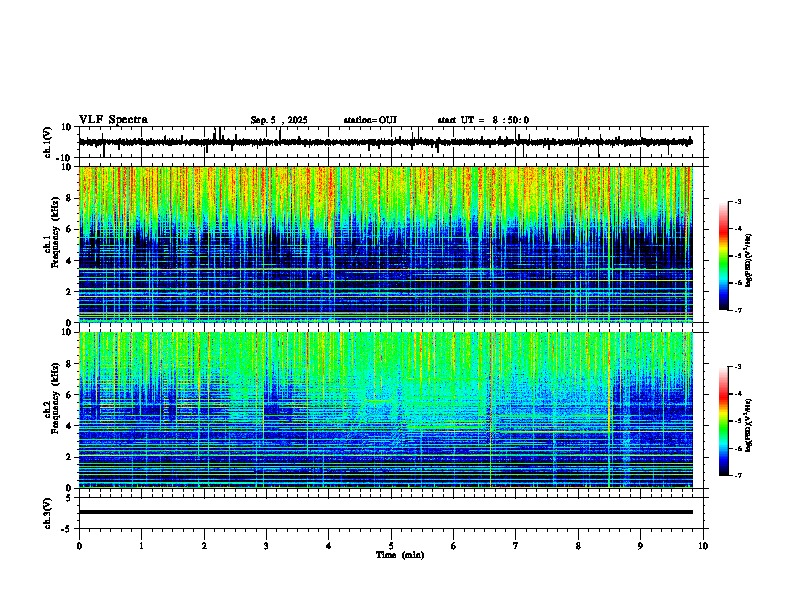The width and height of the screenshot is (792, 612).
Task: Click the ch.3 flat voltage trace
Action: 385,512
